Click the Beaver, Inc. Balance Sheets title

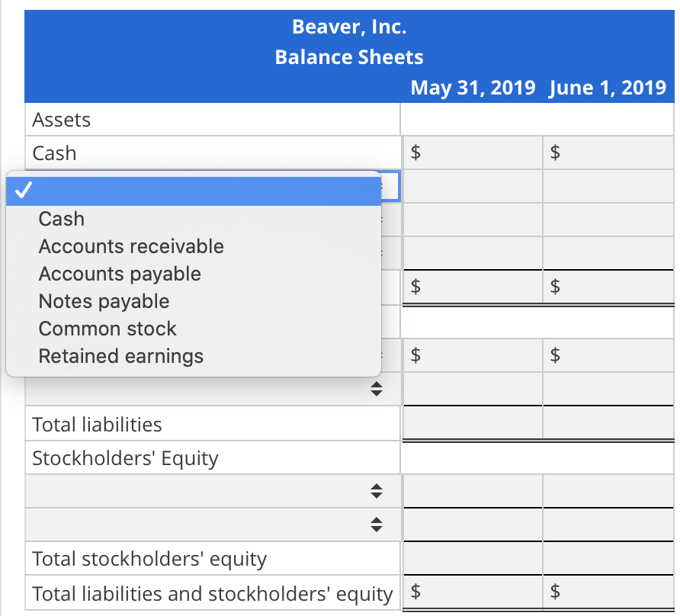pyautogui.click(x=348, y=41)
